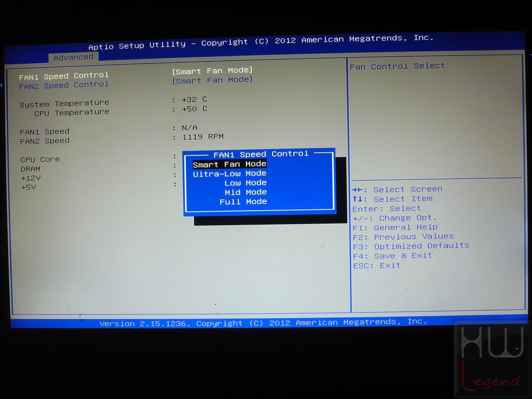Click the +32 C temperature value
Screen dimensions: 532x399
coord(194,99)
